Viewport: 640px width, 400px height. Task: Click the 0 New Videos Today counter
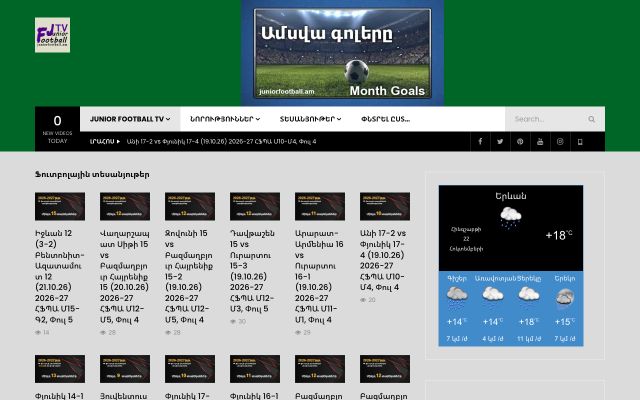pos(58,129)
